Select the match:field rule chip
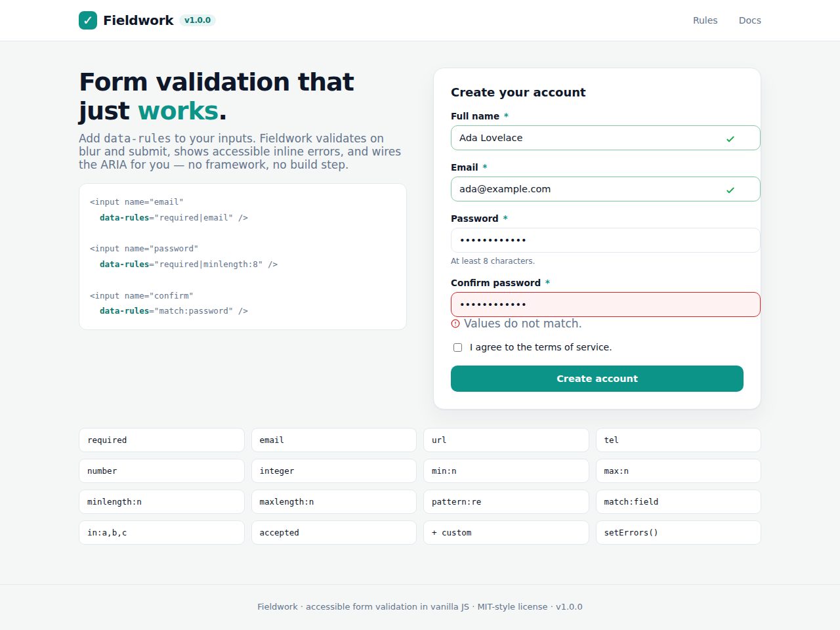This screenshot has width=840, height=630. click(x=679, y=502)
